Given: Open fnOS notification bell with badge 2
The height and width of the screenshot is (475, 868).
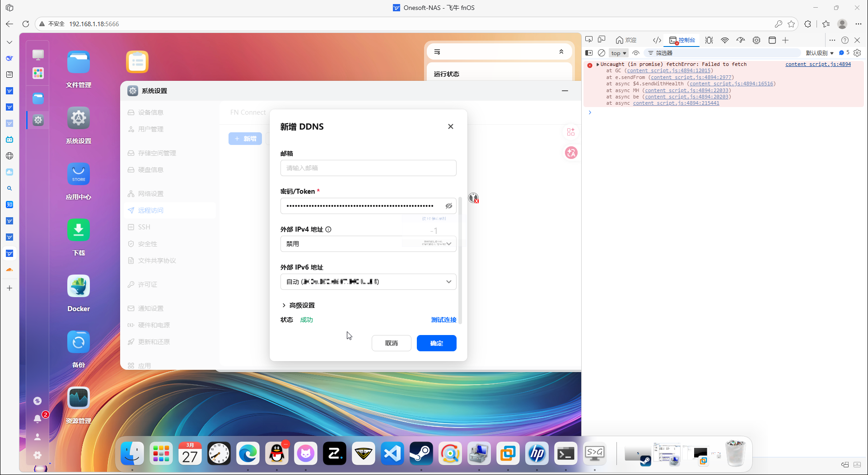Looking at the screenshot, I should (x=38, y=419).
